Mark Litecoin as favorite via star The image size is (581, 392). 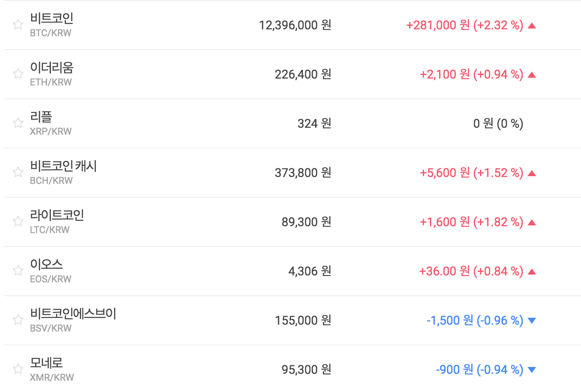pyautogui.click(x=18, y=221)
